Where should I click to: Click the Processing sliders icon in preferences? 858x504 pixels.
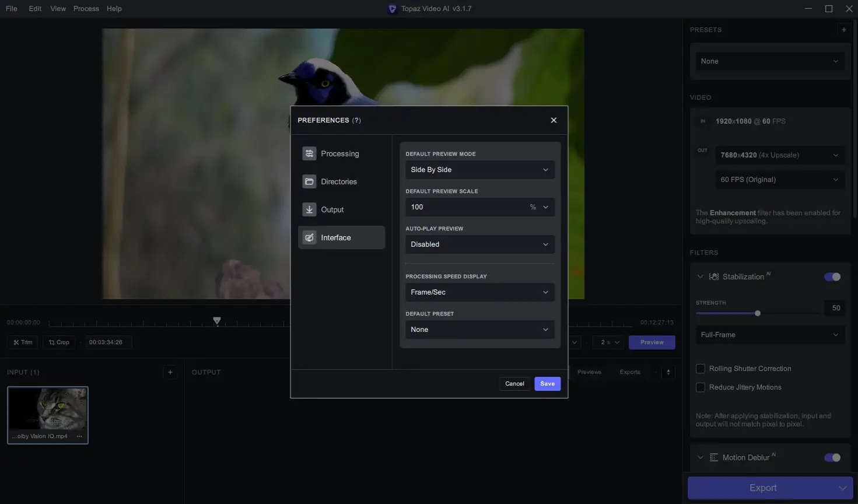point(309,153)
